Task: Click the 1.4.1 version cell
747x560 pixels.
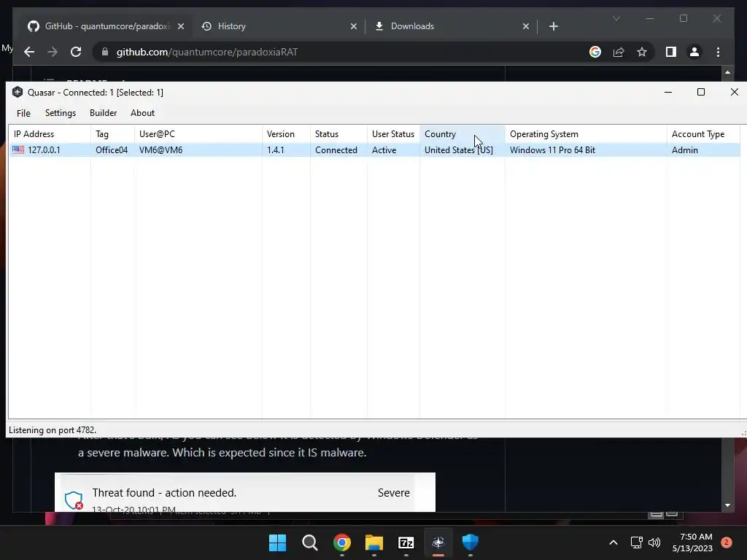Action: click(x=275, y=150)
